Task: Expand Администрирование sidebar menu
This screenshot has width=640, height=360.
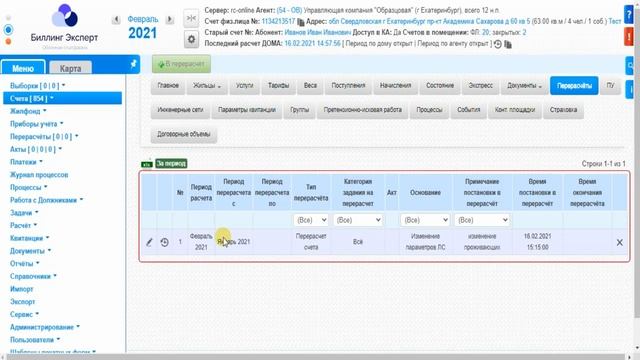Action: 45,327
